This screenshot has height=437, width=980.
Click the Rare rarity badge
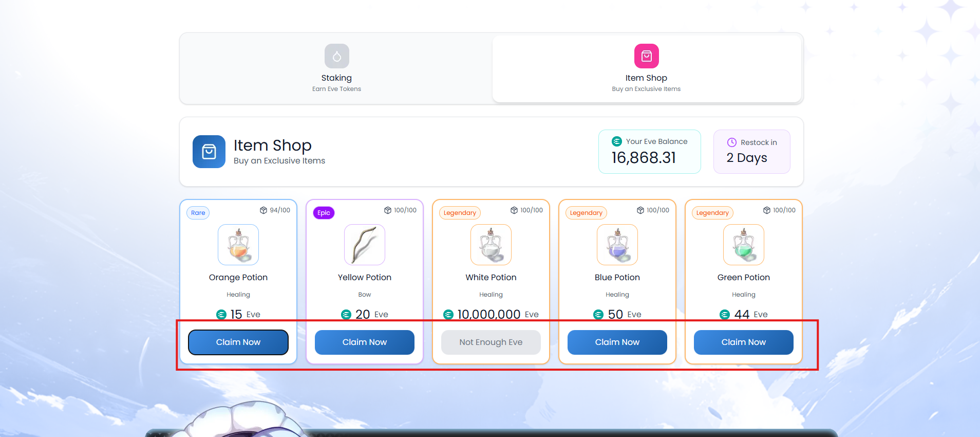[198, 213]
